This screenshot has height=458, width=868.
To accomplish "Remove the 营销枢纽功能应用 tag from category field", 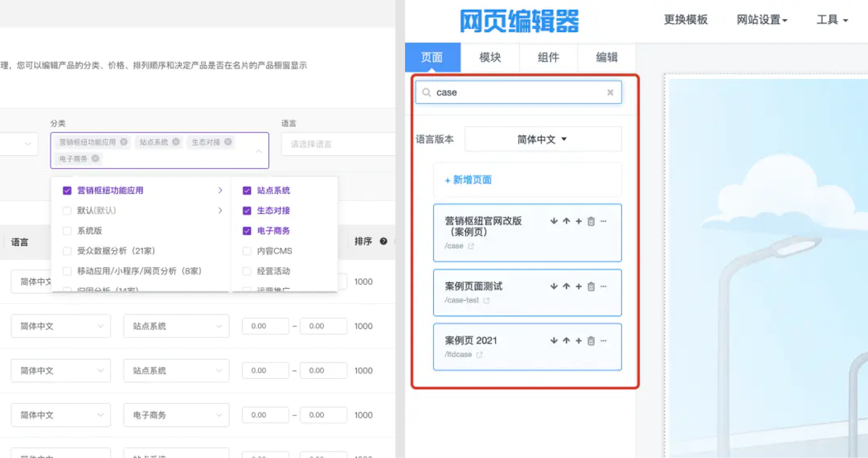I will [124, 142].
